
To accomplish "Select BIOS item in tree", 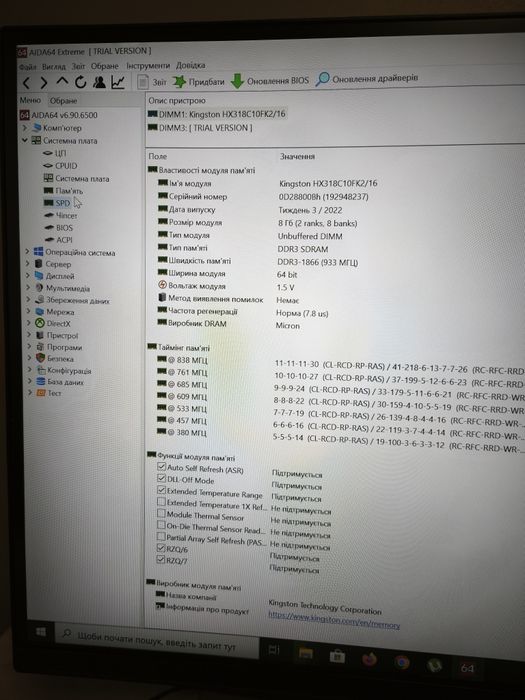I will 58,228.
